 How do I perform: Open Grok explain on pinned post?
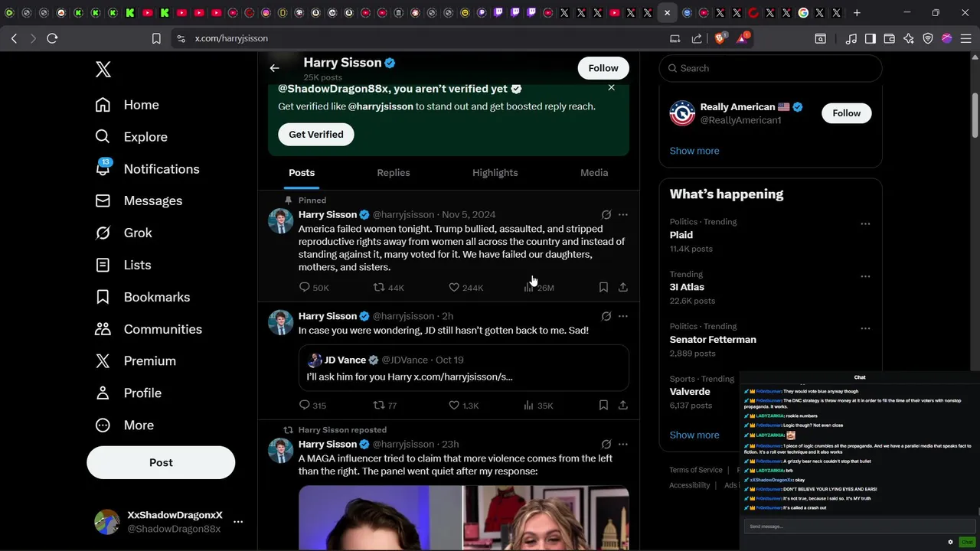click(606, 215)
